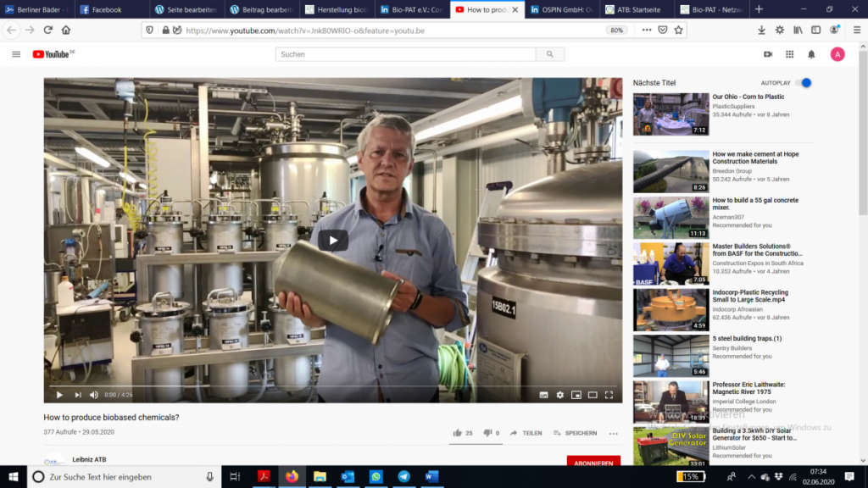Viewport: 868px width, 488px height.
Task: Enable picture-in-picture mode
Action: point(576,395)
